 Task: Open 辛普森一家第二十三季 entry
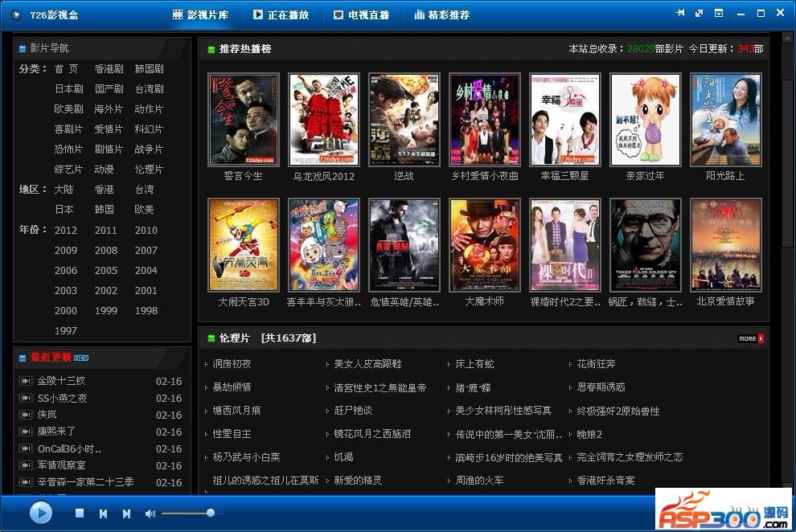tap(86, 482)
